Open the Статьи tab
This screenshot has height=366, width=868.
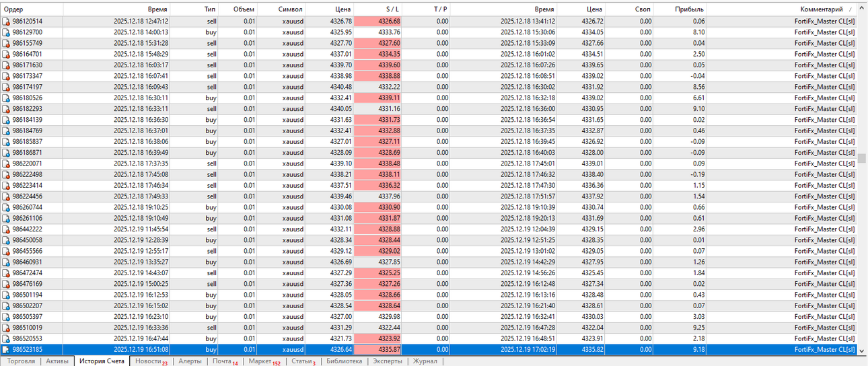[303, 361]
